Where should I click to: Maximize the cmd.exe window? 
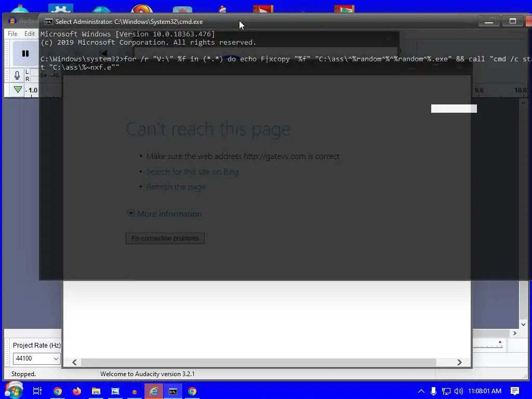(513, 21)
